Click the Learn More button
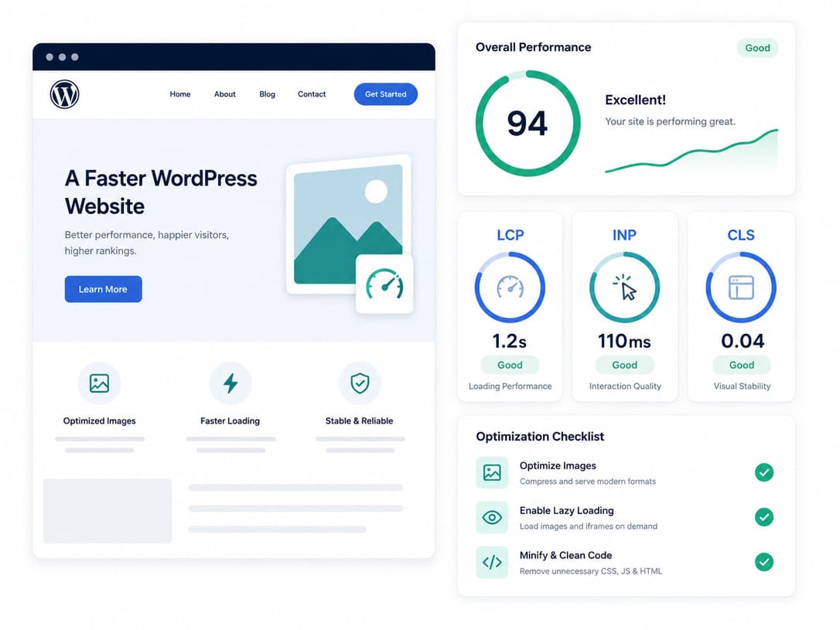The height and width of the screenshot is (630, 840). pyautogui.click(x=104, y=289)
